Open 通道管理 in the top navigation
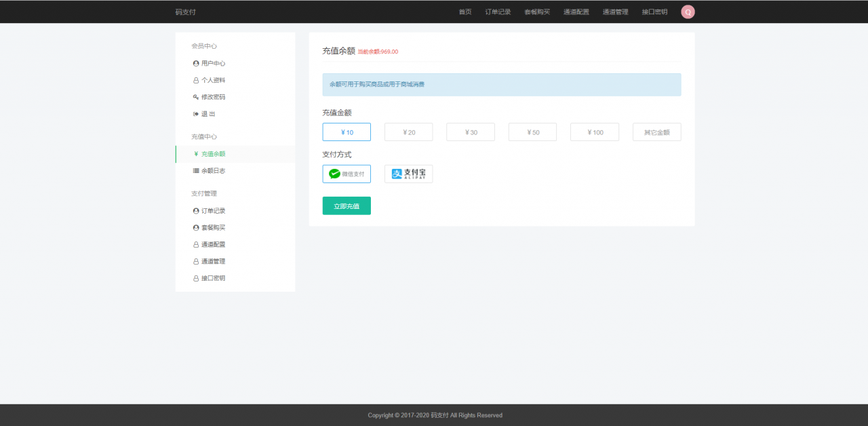The height and width of the screenshot is (426, 868). (614, 12)
